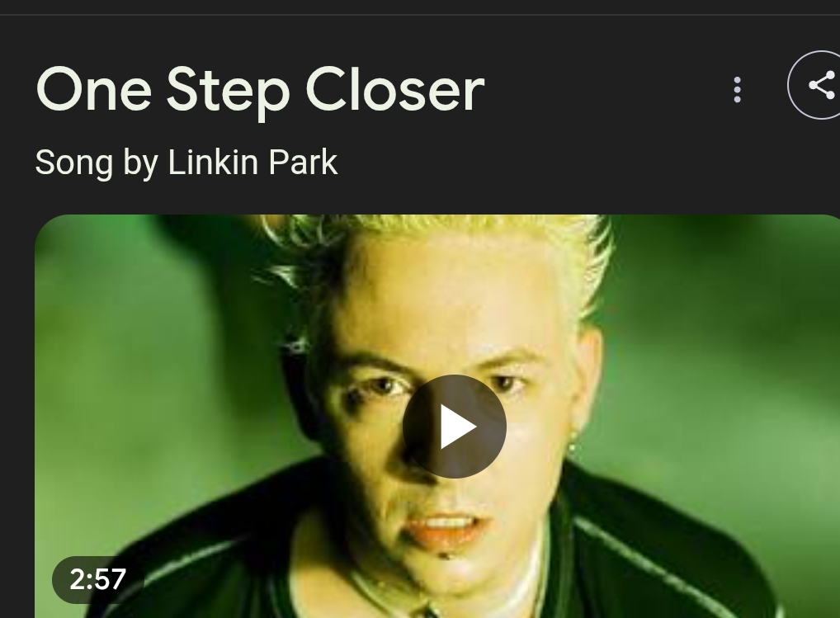Screen dimensions: 840x618
Task: Open the three-dot more options menu
Action: 737,89
